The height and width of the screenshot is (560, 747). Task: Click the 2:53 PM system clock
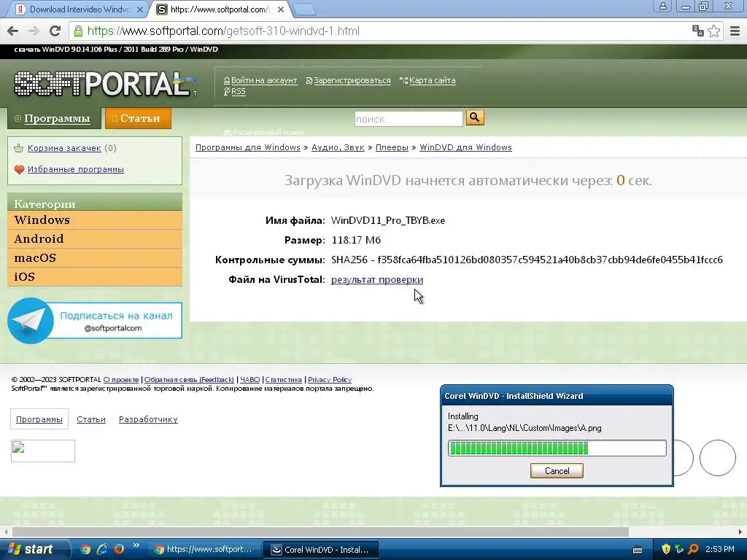(x=720, y=550)
